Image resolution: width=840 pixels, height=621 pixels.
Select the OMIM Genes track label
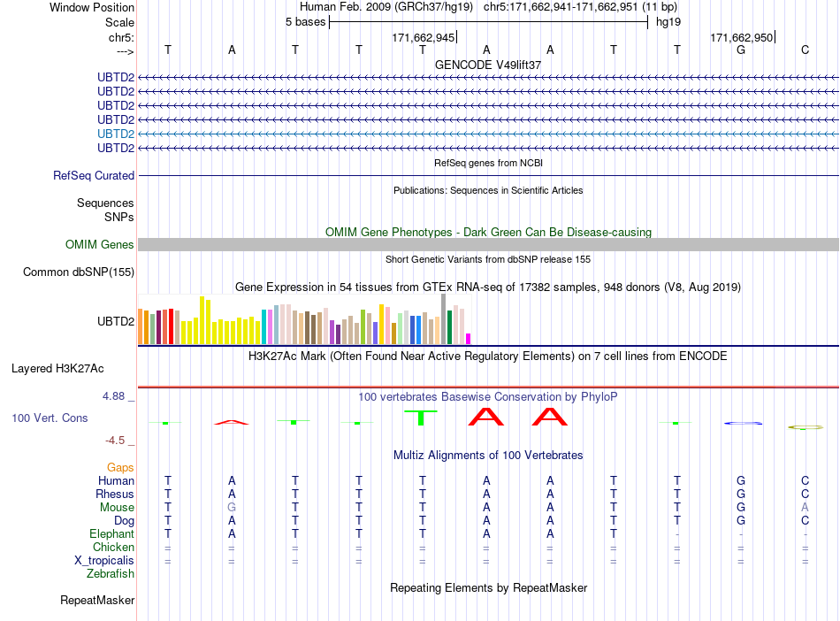[x=100, y=245]
